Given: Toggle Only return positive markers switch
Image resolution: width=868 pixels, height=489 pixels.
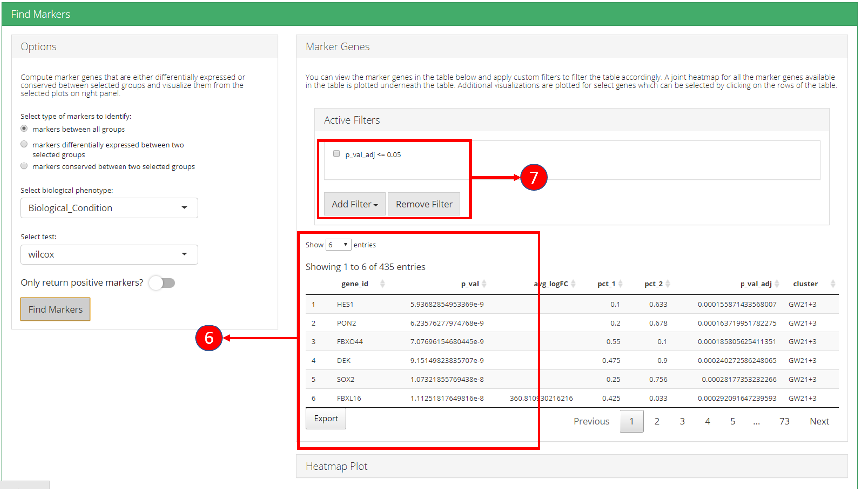Looking at the screenshot, I should pos(162,283).
